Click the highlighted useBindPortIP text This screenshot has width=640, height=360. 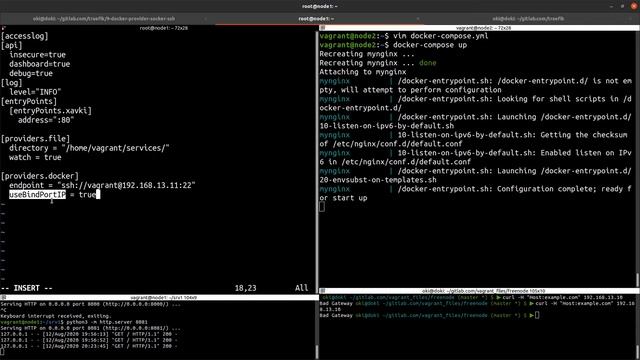(38, 195)
